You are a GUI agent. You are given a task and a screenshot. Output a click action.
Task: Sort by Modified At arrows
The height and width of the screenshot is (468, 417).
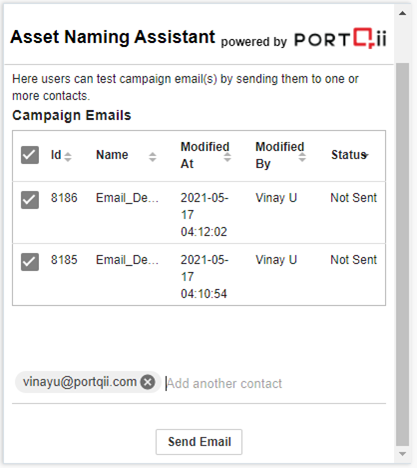pyautogui.click(x=227, y=157)
